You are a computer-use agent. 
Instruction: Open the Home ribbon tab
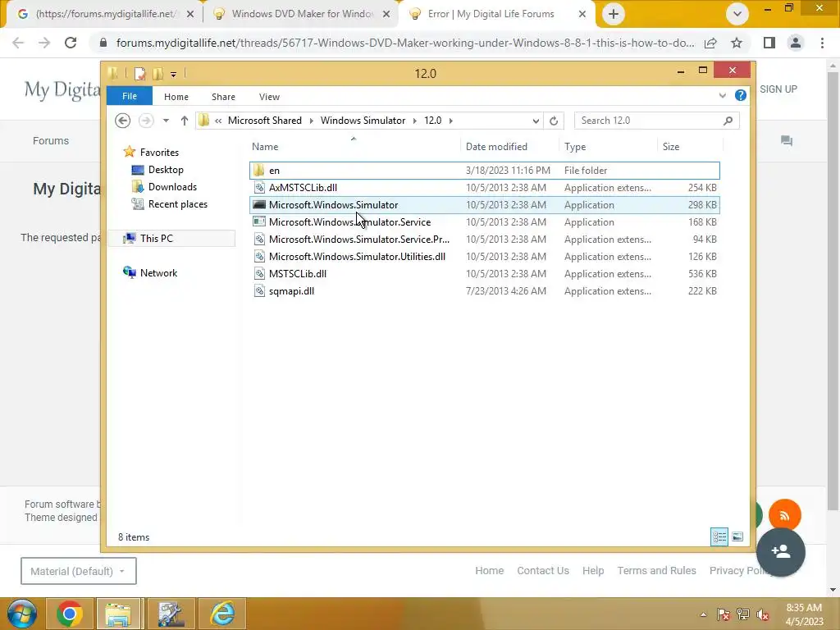click(176, 97)
